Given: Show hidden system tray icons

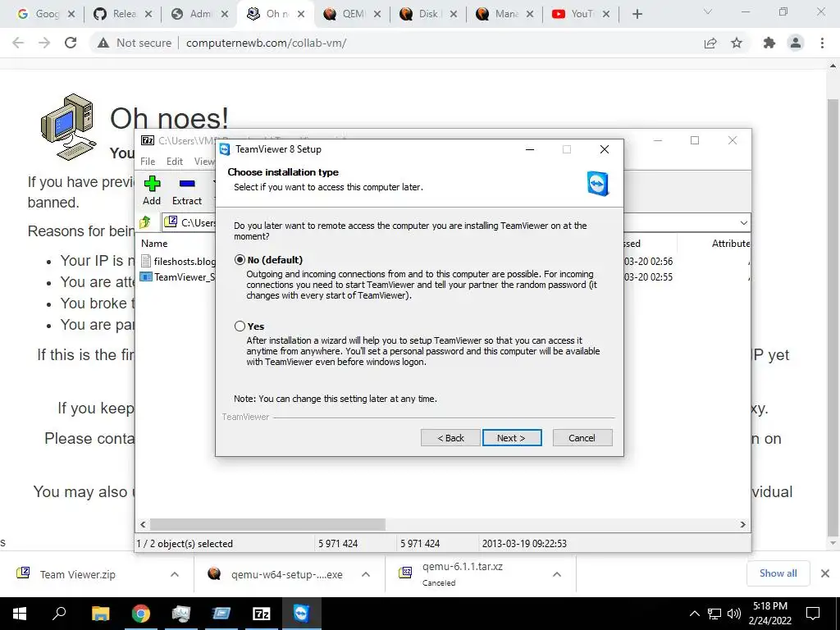Looking at the screenshot, I should click(x=694, y=614).
